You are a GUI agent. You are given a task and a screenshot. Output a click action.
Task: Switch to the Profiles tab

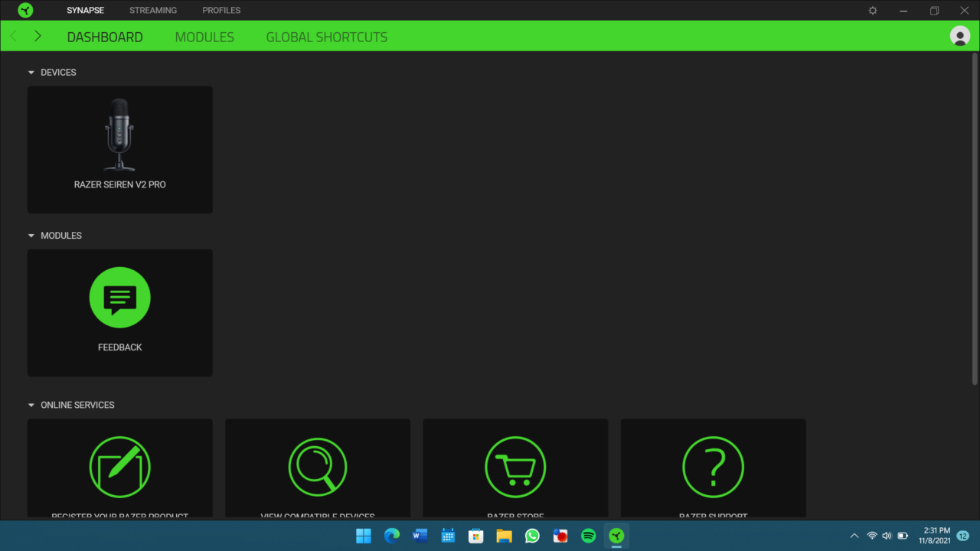coord(221,11)
